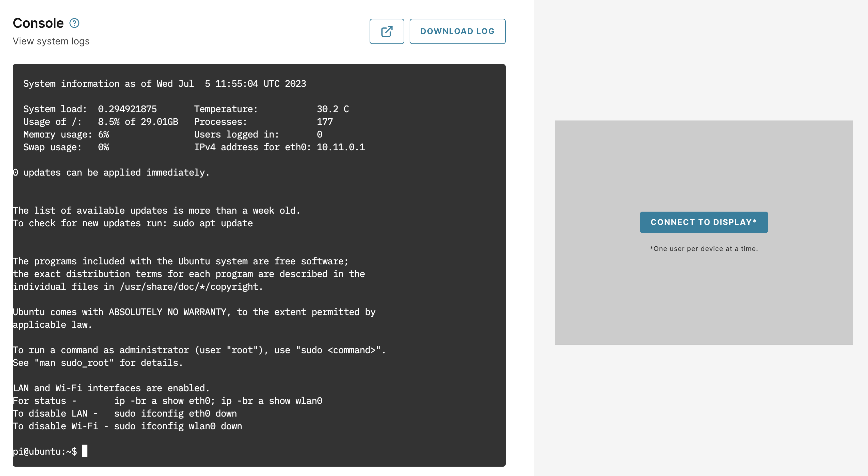This screenshot has width=868, height=476.
Task: Click Temperature value 30.2 C
Action: [x=333, y=109]
